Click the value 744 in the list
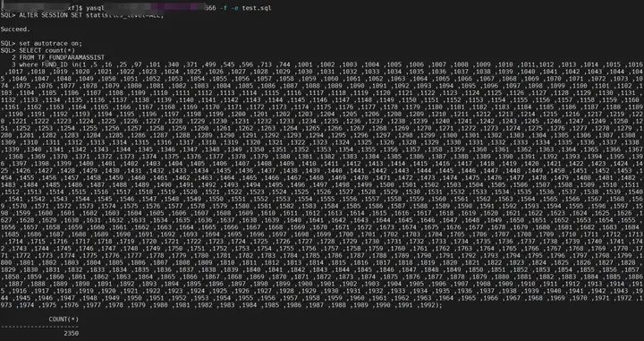 284,65
